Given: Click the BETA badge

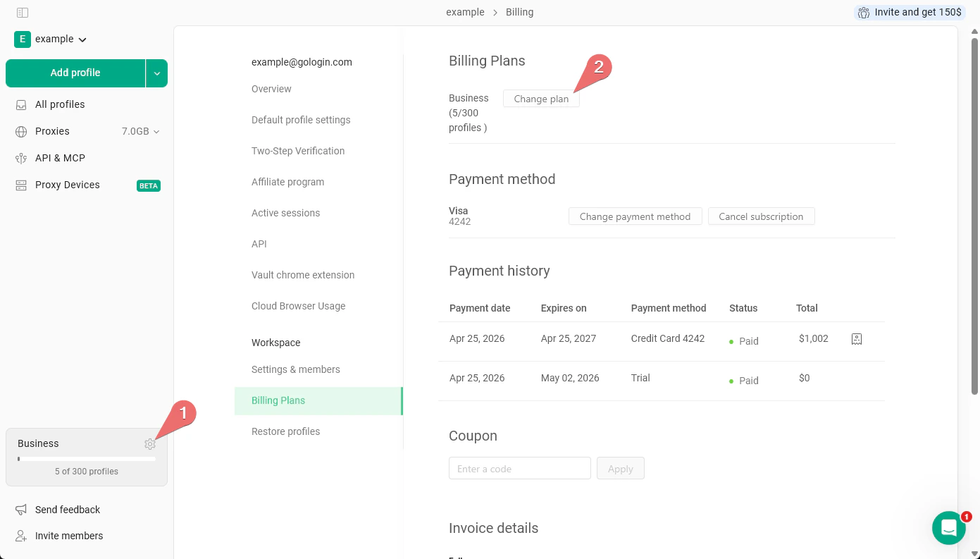Looking at the screenshot, I should point(149,186).
